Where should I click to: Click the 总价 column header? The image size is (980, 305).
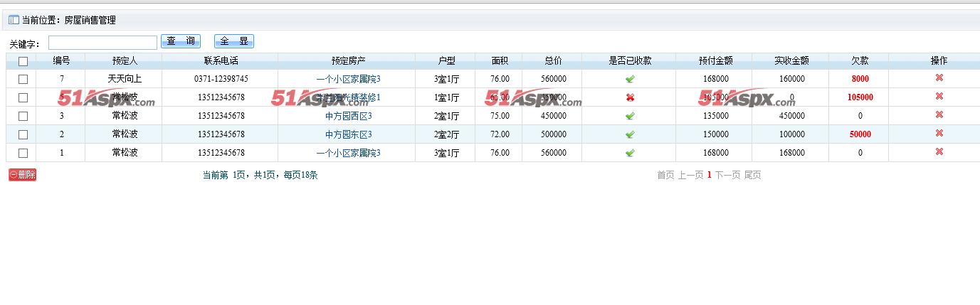(553, 61)
